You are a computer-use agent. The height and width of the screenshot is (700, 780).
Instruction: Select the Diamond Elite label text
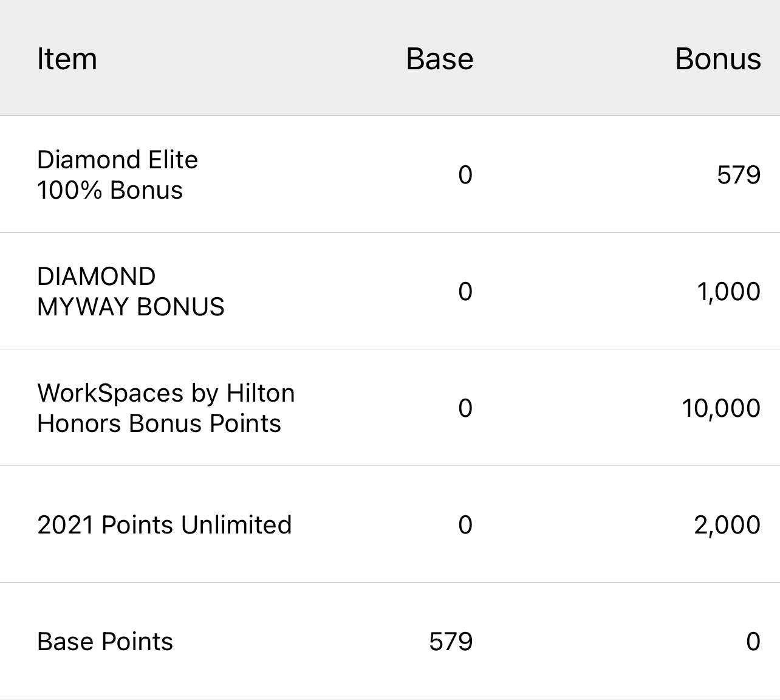coord(117,160)
